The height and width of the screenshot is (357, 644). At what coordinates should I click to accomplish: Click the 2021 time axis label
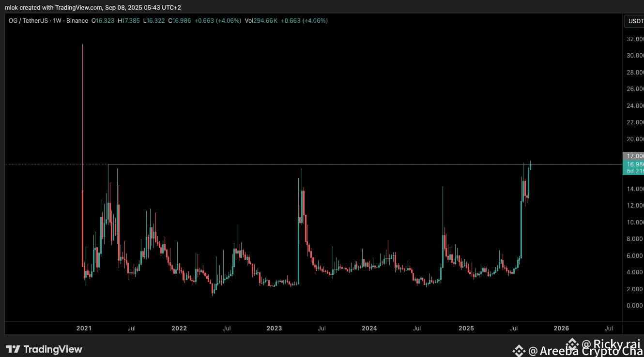coord(84,328)
